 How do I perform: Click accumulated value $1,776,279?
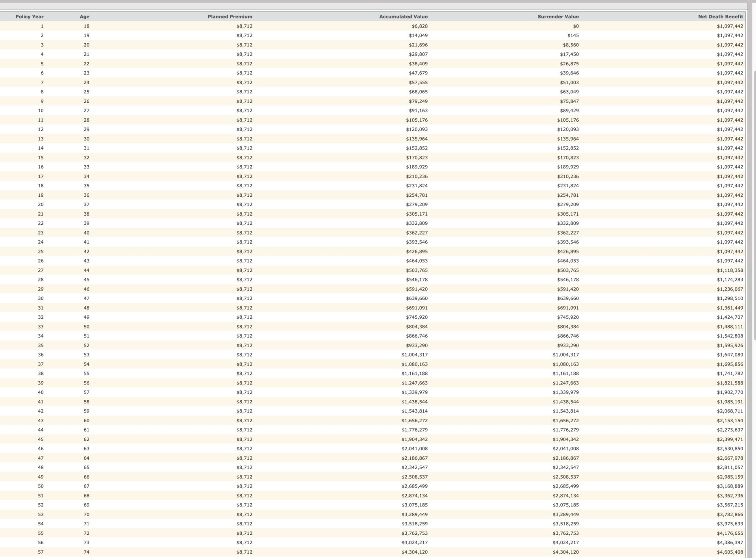click(415, 430)
